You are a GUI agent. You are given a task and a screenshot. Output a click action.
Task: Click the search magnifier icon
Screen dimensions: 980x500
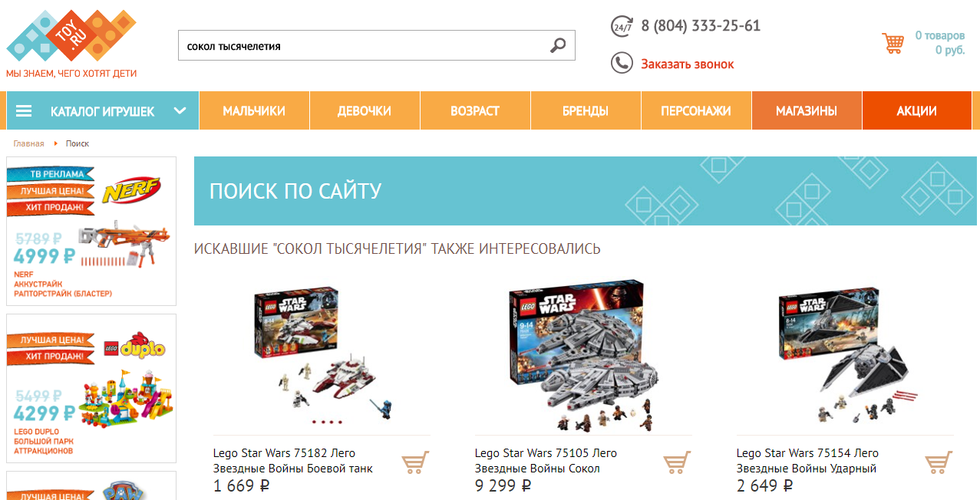click(558, 46)
